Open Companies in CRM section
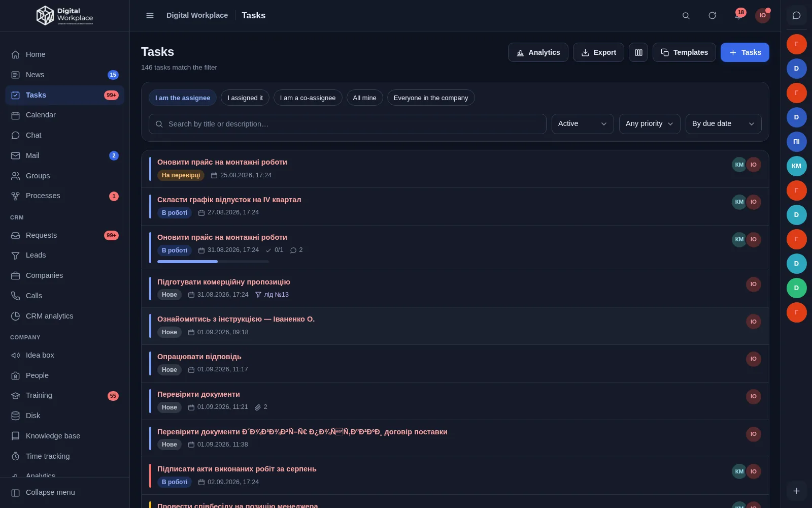Viewport: 812px width, 508px height. pyautogui.click(x=65, y=275)
